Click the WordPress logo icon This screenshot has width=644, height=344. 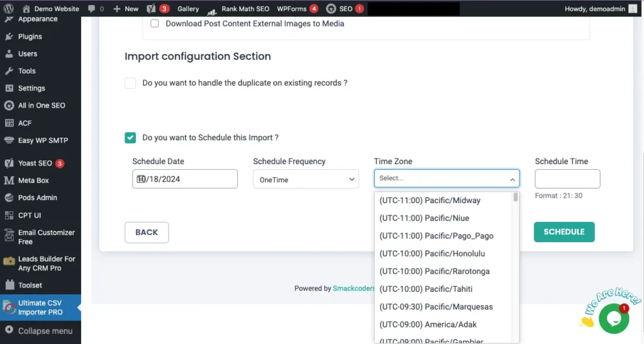click(9, 9)
